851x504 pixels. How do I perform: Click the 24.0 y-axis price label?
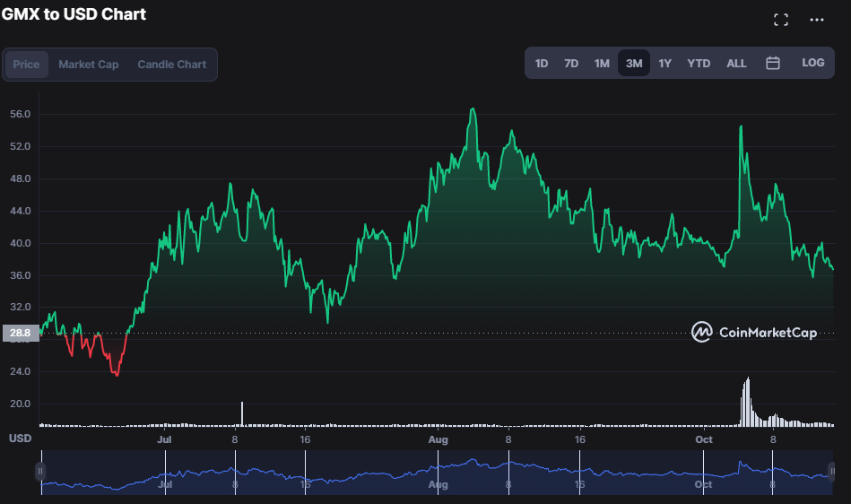pos(20,371)
